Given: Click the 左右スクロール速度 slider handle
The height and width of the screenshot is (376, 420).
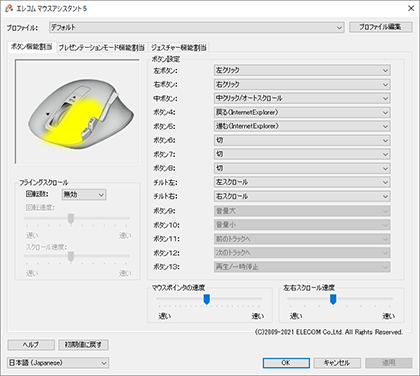Looking at the screenshot, I should click(333, 299).
